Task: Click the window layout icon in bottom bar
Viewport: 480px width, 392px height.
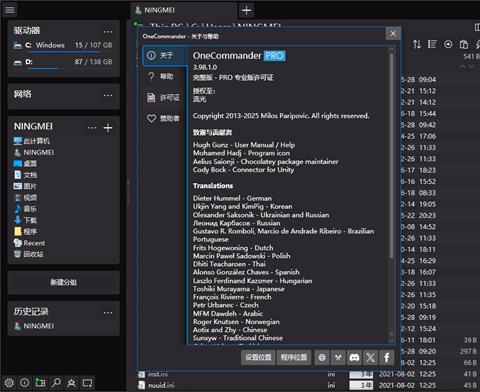Action: pyautogui.click(x=87, y=383)
